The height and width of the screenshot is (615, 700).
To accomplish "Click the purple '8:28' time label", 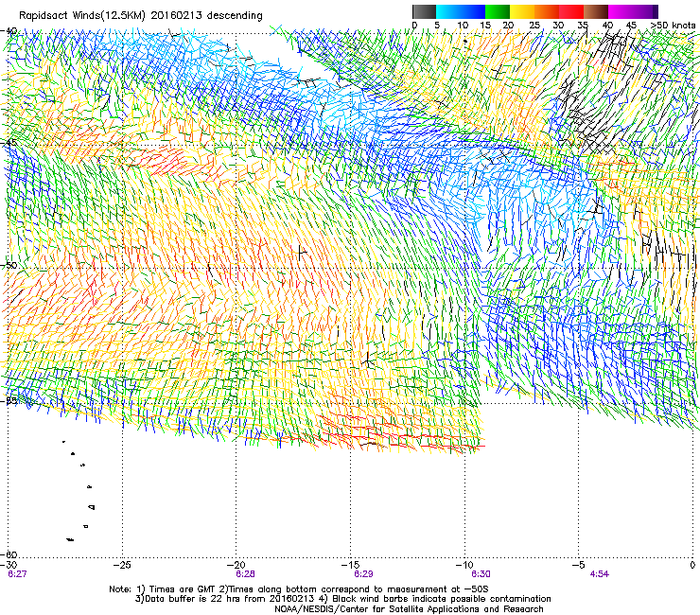I will pos(245,574).
